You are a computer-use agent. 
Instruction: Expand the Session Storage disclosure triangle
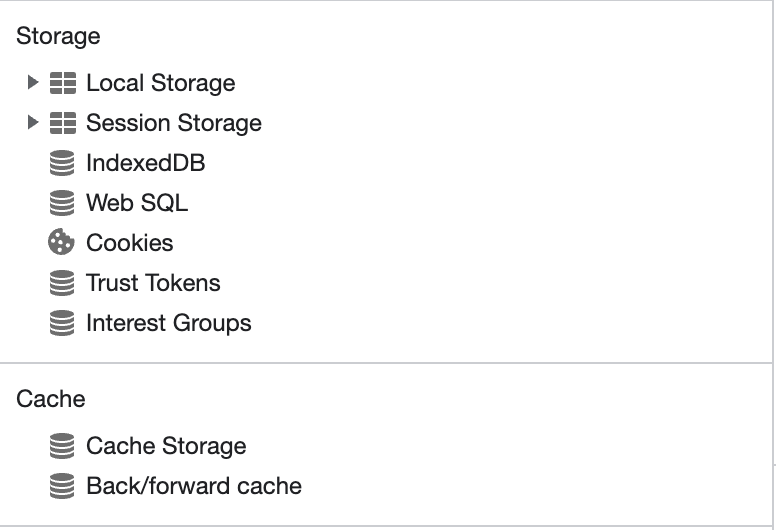(33, 122)
